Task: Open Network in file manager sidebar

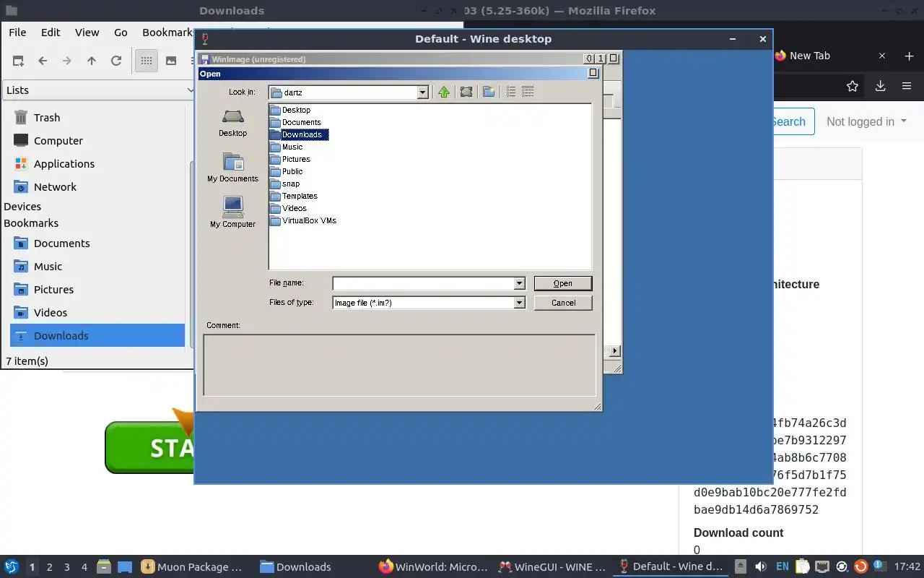Action: coord(55,187)
